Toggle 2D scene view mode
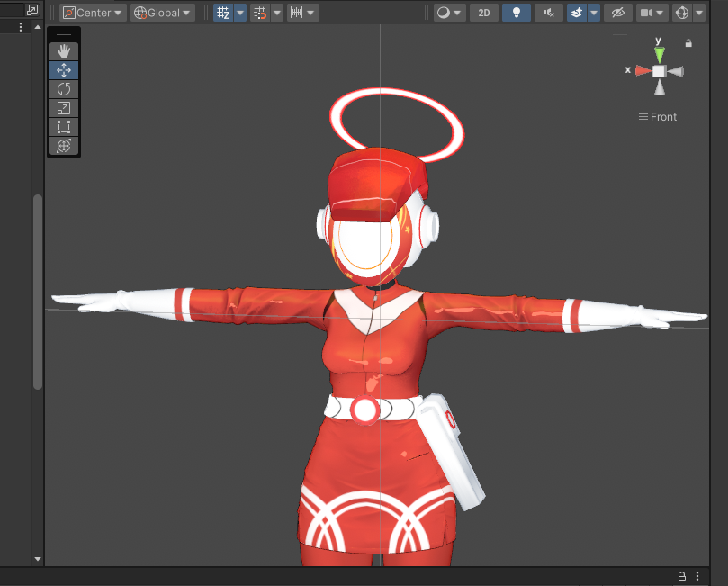The width and height of the screenshot is (728, 586). (484, 13)
